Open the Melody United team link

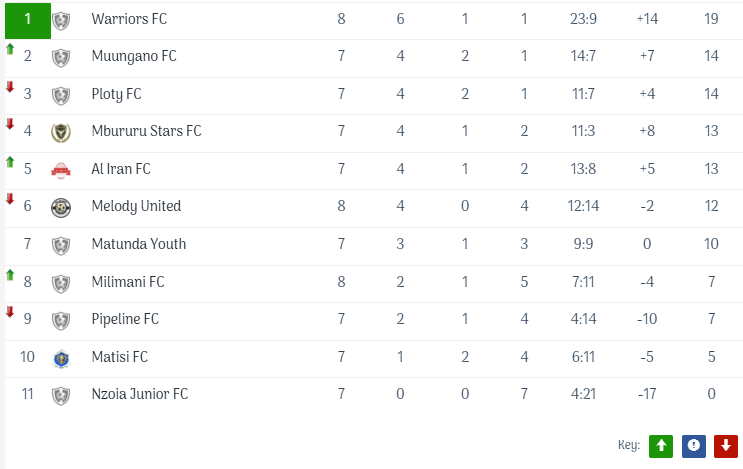[x=136, y=206]
